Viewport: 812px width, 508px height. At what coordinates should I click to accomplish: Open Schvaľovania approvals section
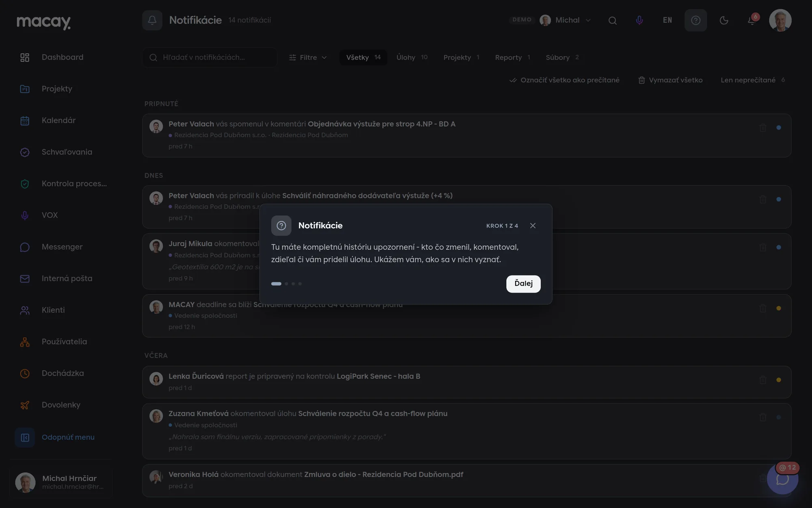(x=61, y=152)
